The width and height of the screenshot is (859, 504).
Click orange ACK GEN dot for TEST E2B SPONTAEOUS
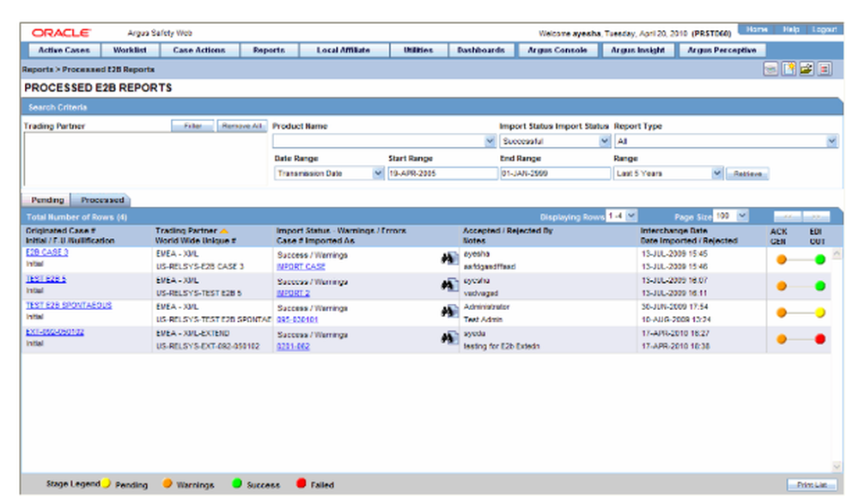tap(782, 313)
